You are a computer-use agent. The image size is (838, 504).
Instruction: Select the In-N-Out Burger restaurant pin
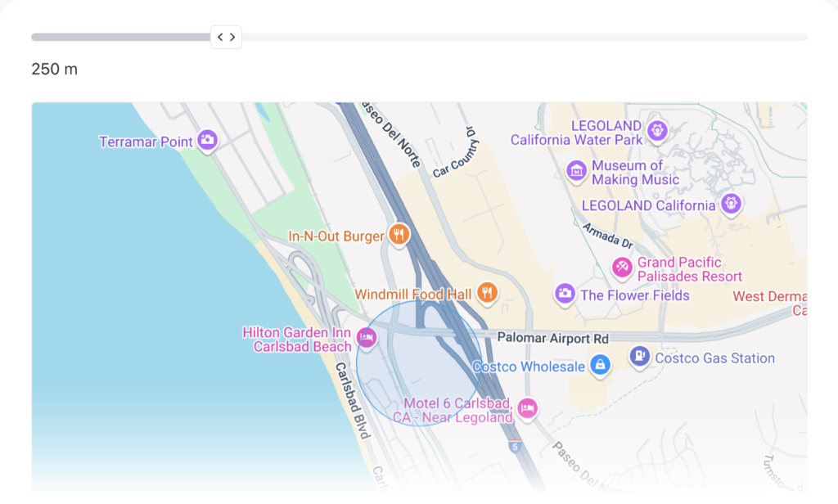tap(399, 236)
